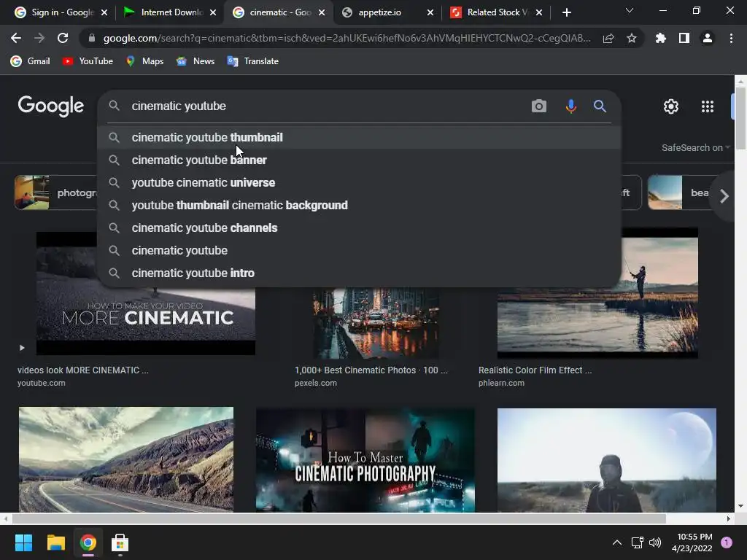Image resolution: width=747 pixels, height=560 pixels.
Task: Open the MORE CINEMATIC video thumbnail
Action: 146,321
